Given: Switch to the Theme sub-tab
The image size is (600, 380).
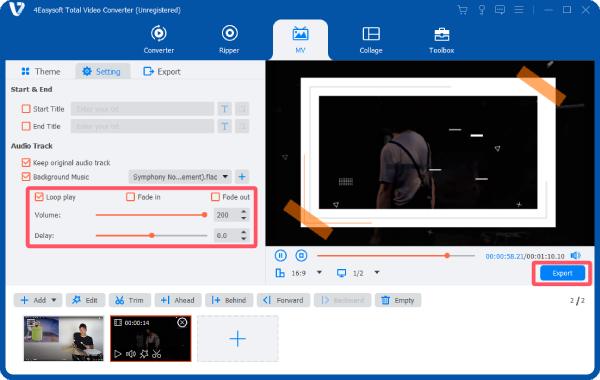Looking at the screenshot, I should pyautogui.click(x=41, y=72).
